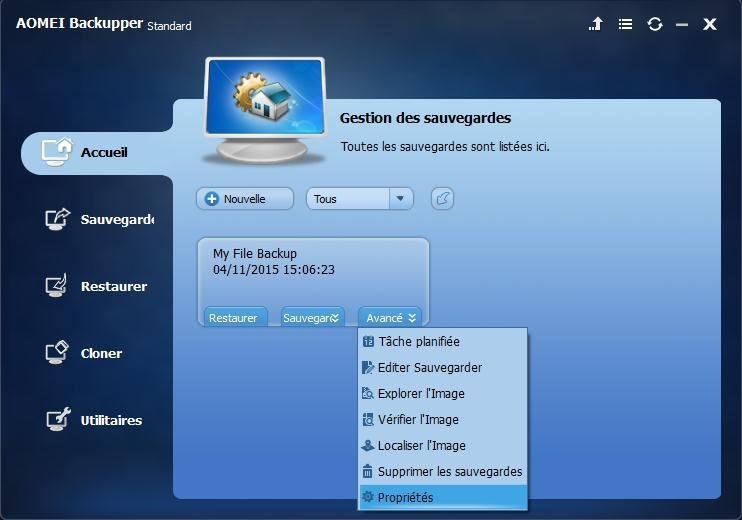Open the Tous filter dropdown
The image size is (742, 520).
pyautogui.click(x=360, y=199)
